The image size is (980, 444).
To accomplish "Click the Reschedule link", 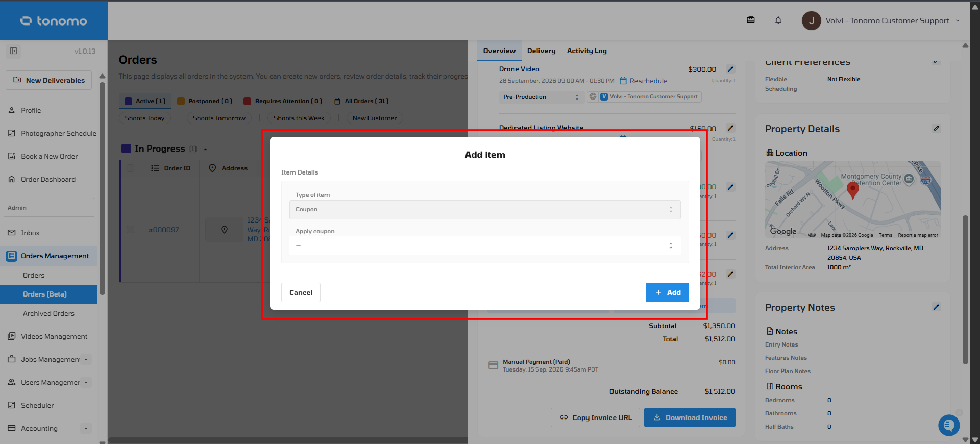I will [643, 81].
